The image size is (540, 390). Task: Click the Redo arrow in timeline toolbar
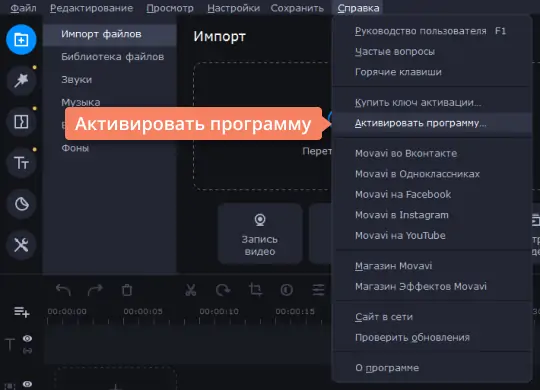point(95,290)
